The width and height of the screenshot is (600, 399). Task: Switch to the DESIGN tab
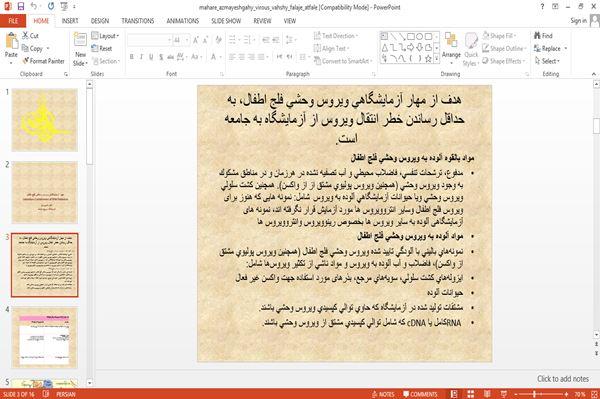click(x=100, y=21)
